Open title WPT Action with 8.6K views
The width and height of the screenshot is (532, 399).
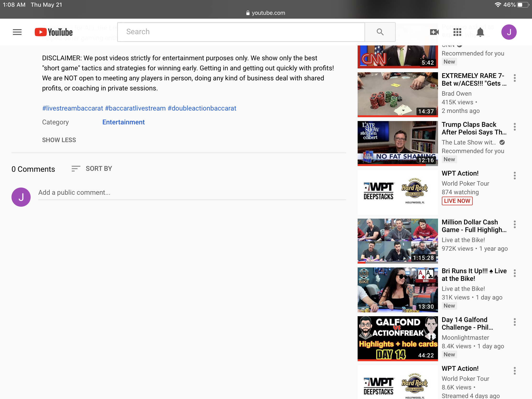coord(460,369)
